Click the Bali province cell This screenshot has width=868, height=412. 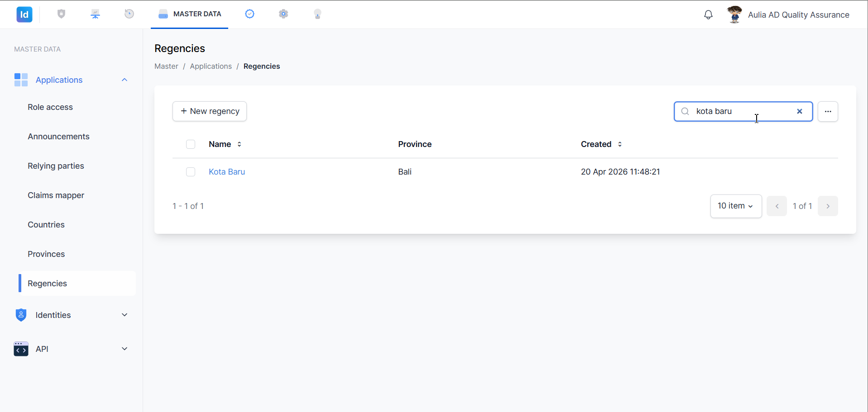coord(405,172)
